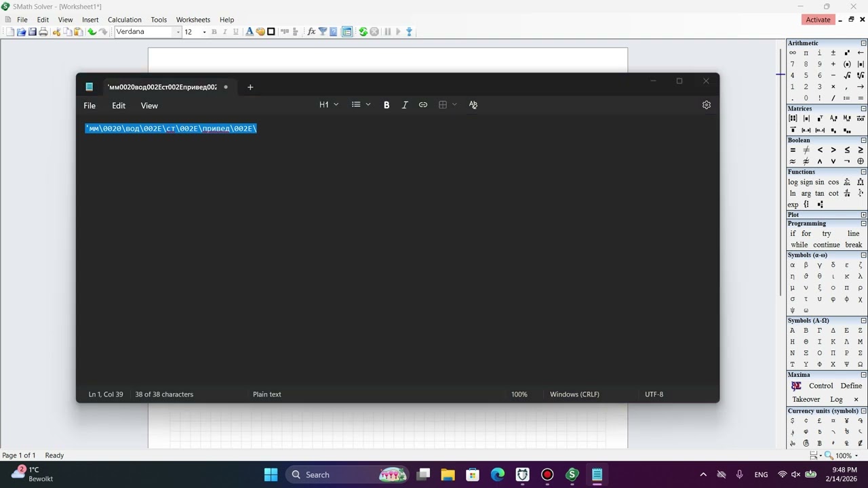The width and height of the screenshot is (868, 488).
Task: Open the SMath Tools menu
Action: coord(159,20)
